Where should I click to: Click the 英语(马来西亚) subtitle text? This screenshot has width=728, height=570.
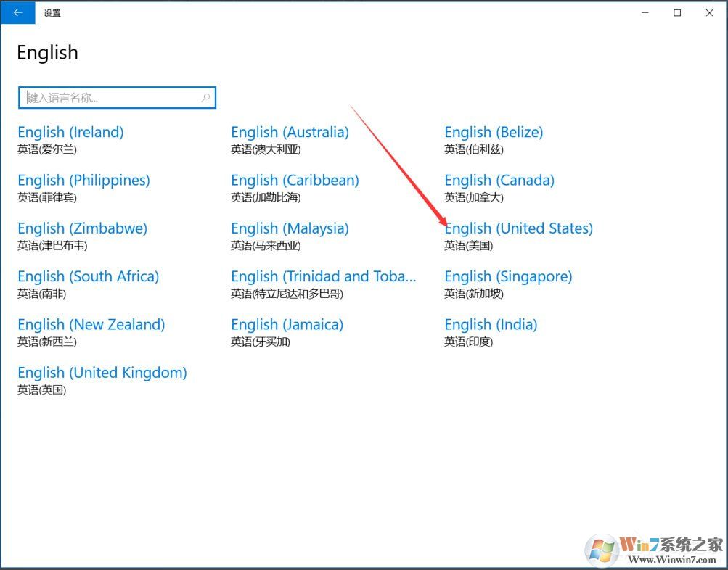[266, 245]
